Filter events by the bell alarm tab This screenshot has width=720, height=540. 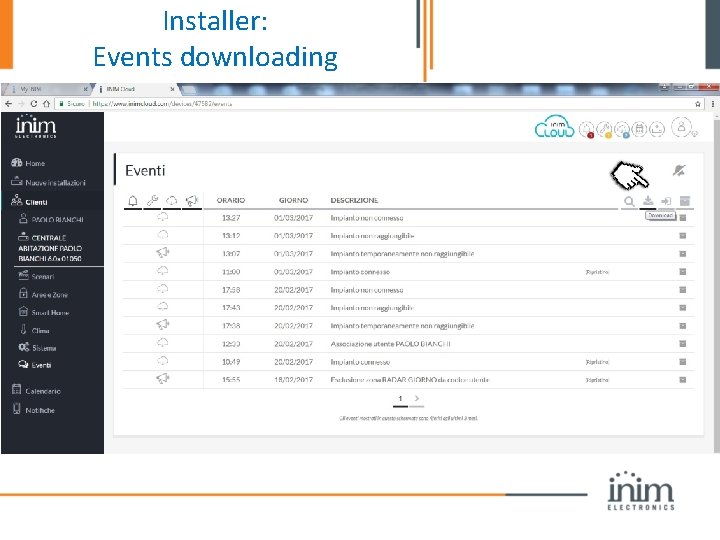[133, 201]
